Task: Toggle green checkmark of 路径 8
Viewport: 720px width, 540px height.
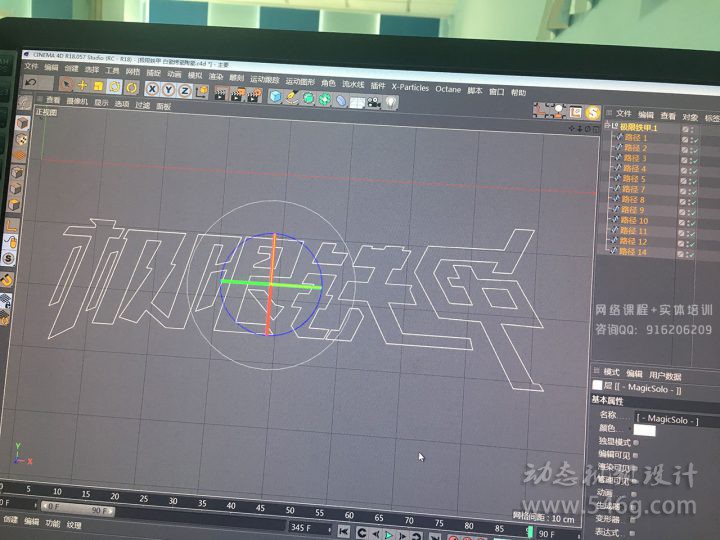Action: pyautogui.click(x=695, y=202)
